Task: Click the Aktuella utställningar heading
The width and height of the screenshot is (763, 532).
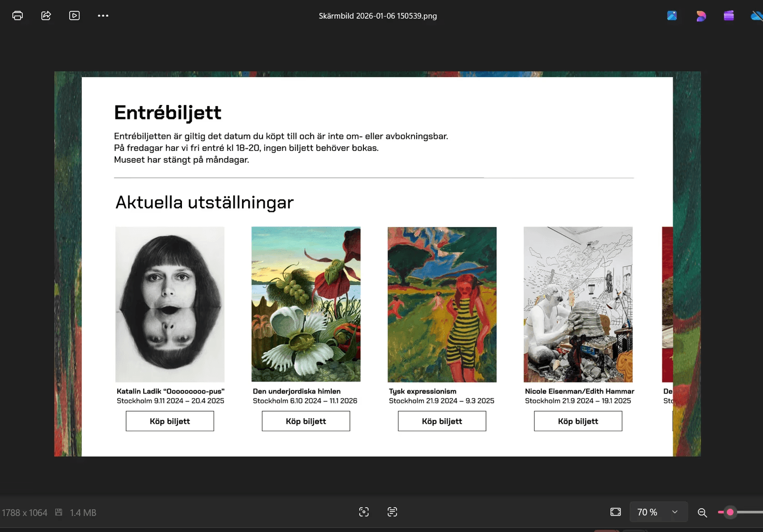Action: (x=205, y=202)
